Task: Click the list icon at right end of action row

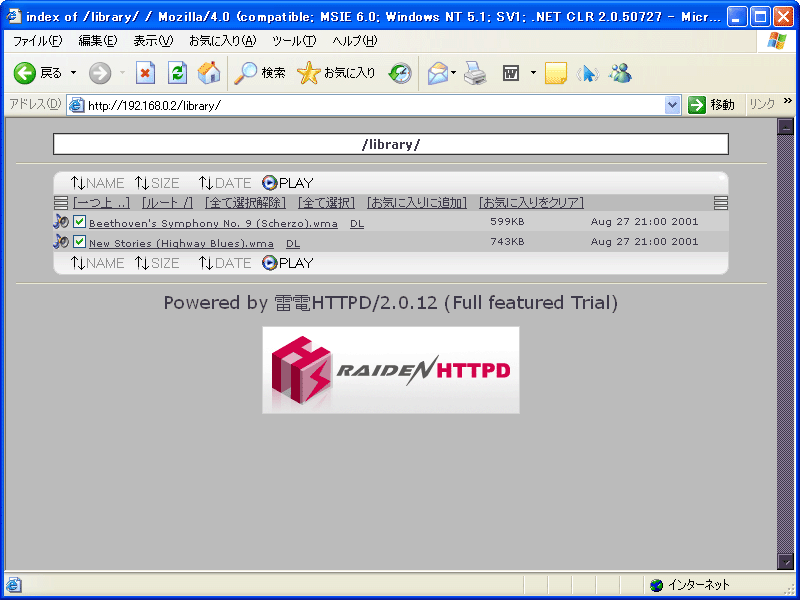Action: coord(720,203)
